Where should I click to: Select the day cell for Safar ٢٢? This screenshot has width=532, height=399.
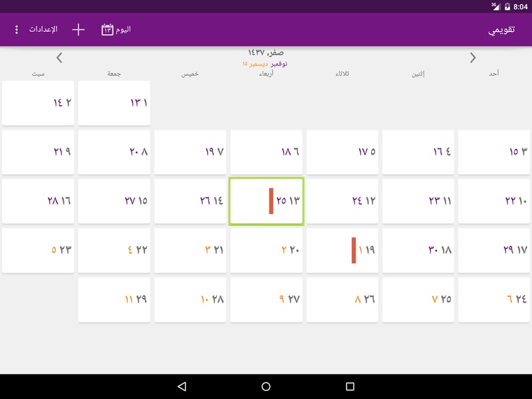(114, 250)
